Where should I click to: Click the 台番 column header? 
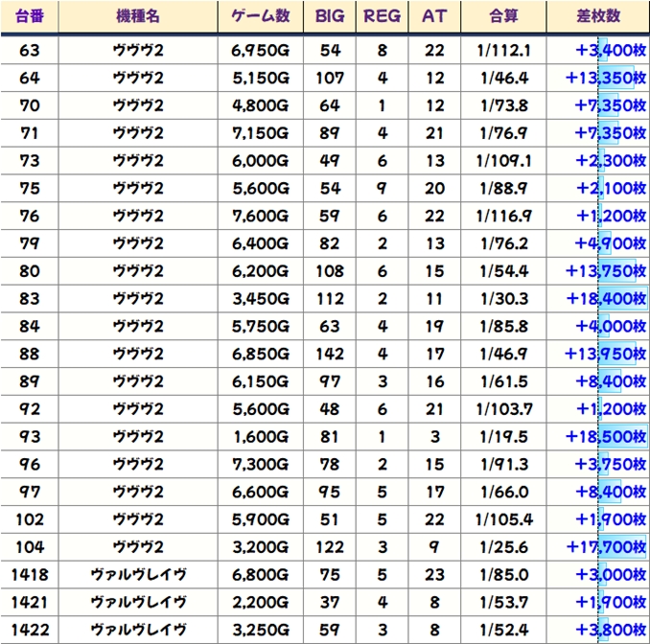(x=30, y=16)
